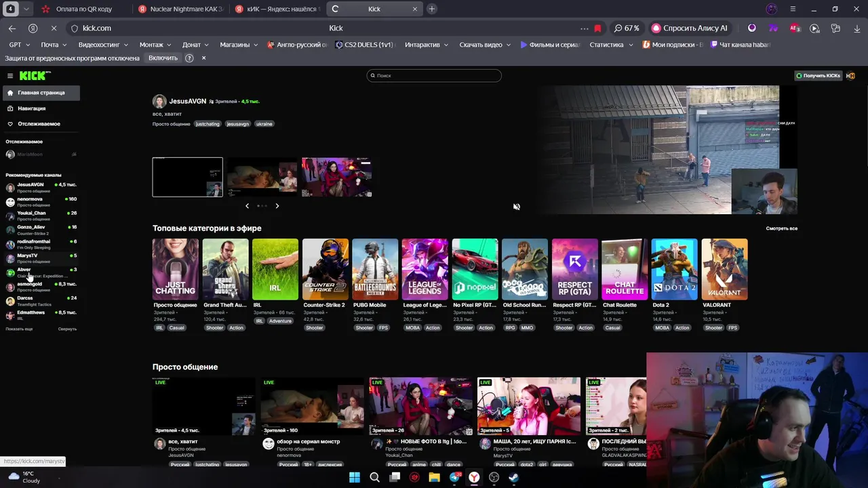The width and height of the screenshot is (868, 488).
Task: Click the 67 % zoom indicator
Action: (627, 28)
